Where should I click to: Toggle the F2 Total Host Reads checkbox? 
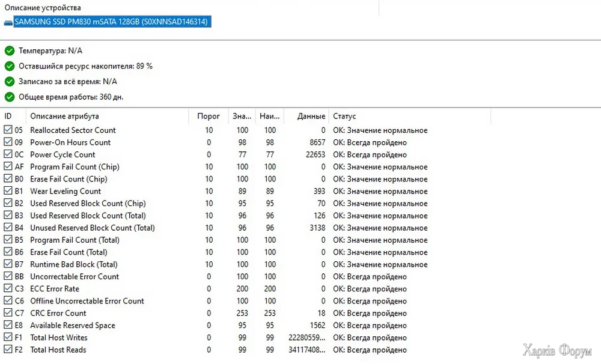[8, 349]
